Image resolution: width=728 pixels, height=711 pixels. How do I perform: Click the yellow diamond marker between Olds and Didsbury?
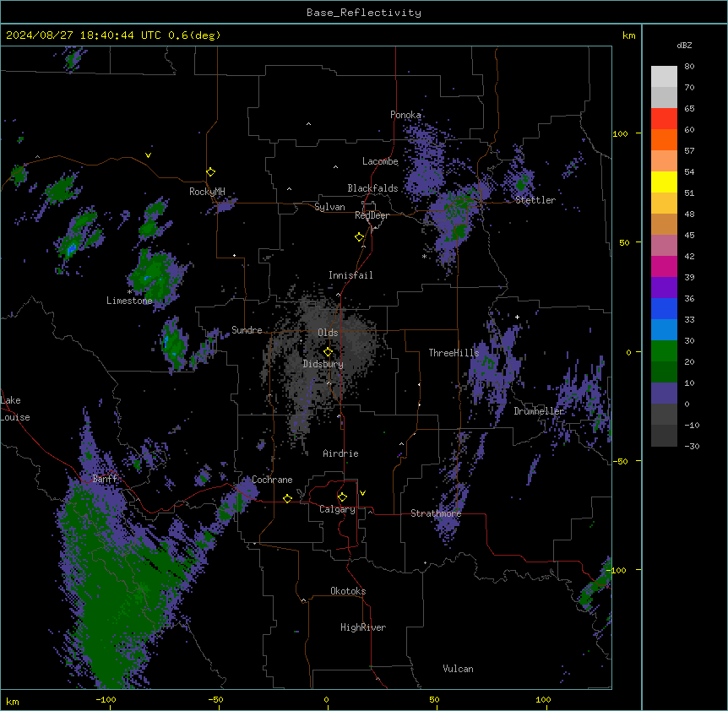click(328, 352)
